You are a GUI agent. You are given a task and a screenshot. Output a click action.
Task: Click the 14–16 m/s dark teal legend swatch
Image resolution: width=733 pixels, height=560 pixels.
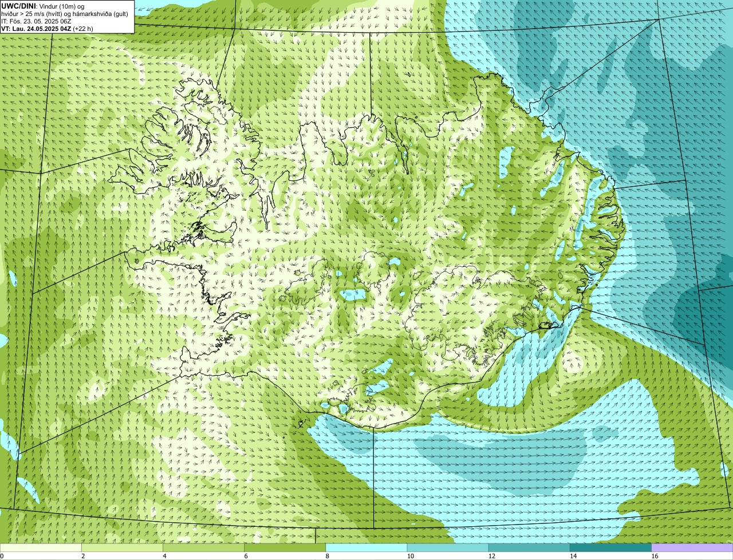click(611, 547)
